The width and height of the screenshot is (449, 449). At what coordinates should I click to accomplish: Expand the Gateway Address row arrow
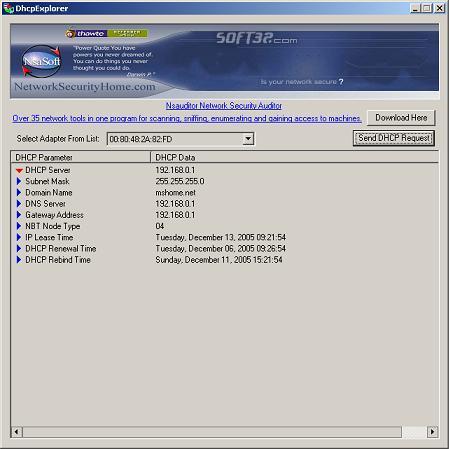(x=19, y=215)
